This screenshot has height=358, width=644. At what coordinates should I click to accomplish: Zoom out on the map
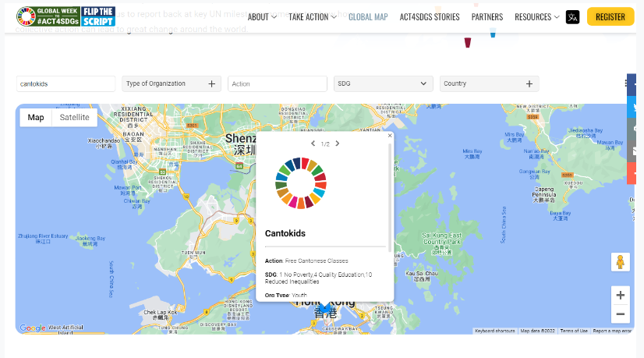click(620, 314)
